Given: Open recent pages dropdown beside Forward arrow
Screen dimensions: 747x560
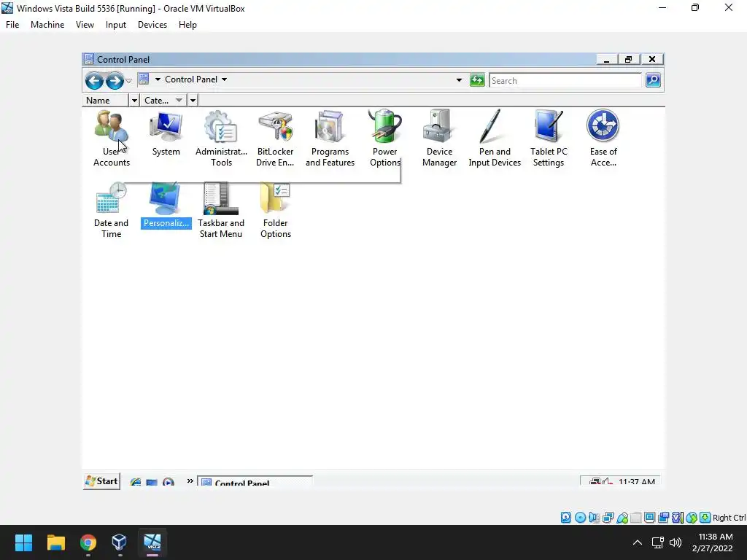Looking at the screenshot, I should (x=128, y=81).
